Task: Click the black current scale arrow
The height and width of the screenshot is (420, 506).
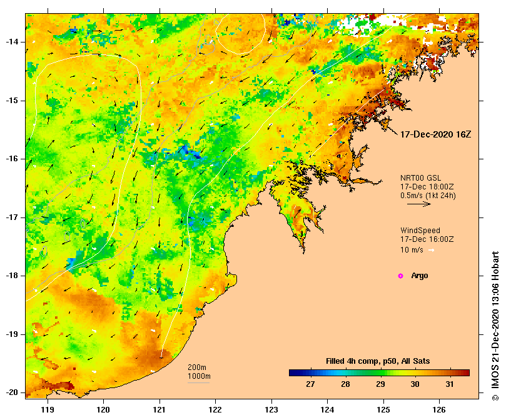Action: tap(419, 204)
